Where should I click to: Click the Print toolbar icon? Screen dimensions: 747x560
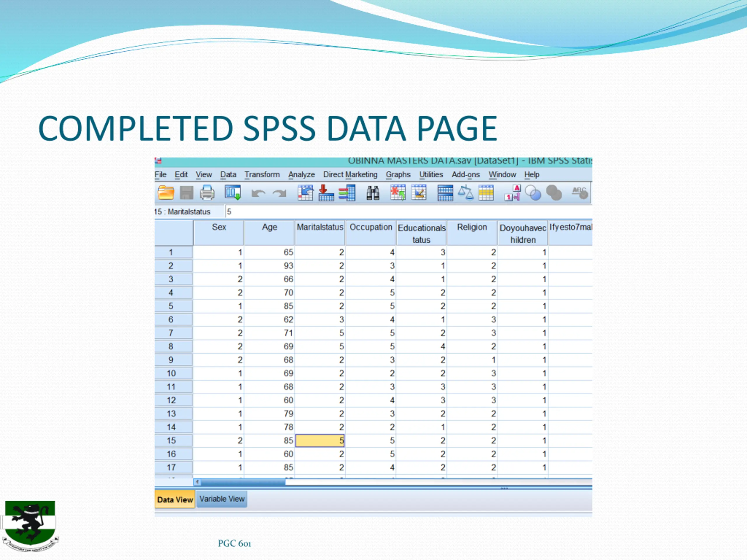tap(207, 193)
